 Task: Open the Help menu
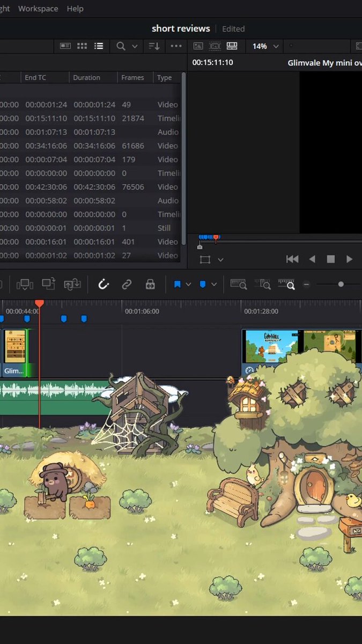pyautogui.click(x=75, y=9)
